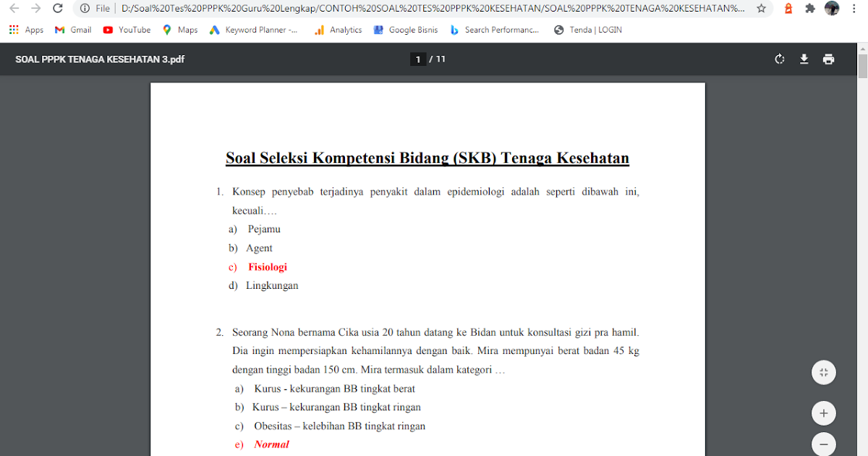Click option 'Obesitas – kelebihan BB tingkat ringan'

coord(339,426)
